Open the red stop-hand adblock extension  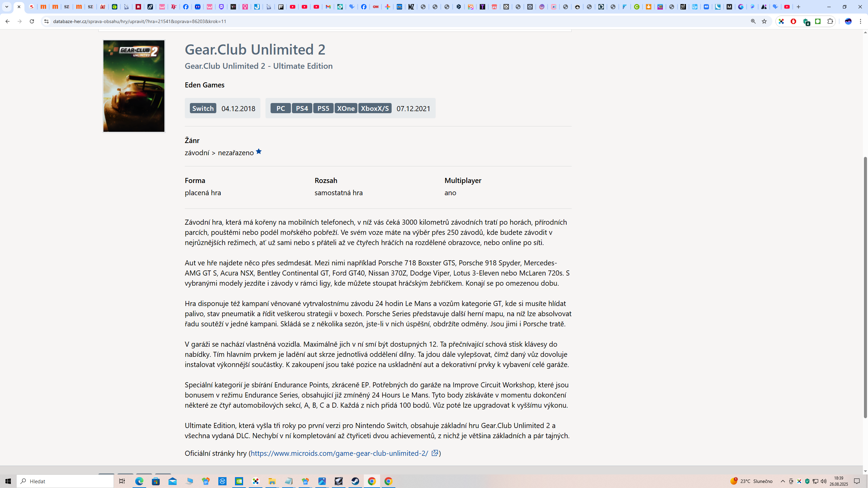[793, 21]
